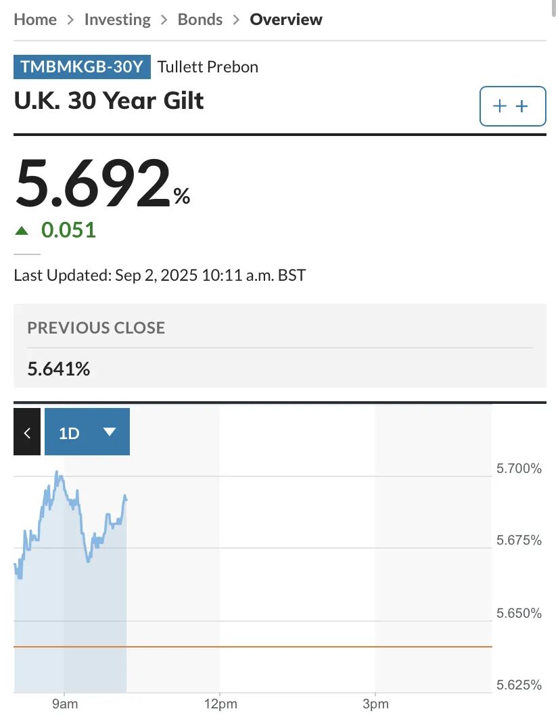Navigate to Bonds breadcrumb

pyautogui.click(x=200, y=20)
